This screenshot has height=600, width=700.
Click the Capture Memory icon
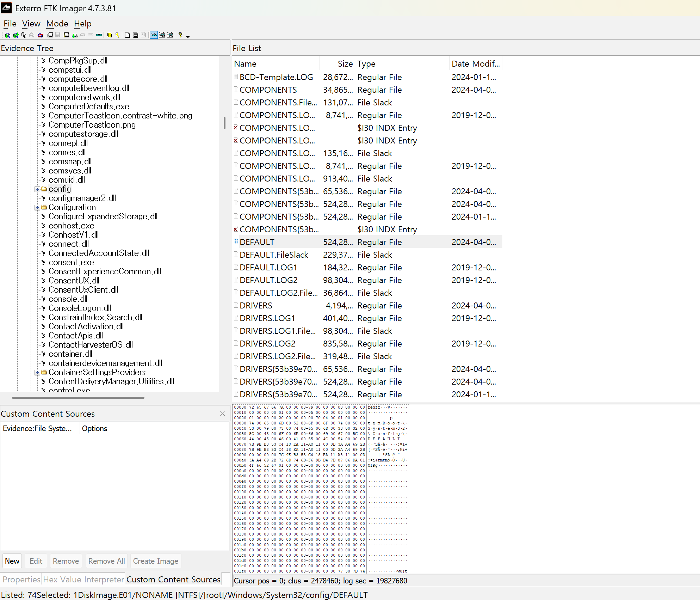[99, 35]
